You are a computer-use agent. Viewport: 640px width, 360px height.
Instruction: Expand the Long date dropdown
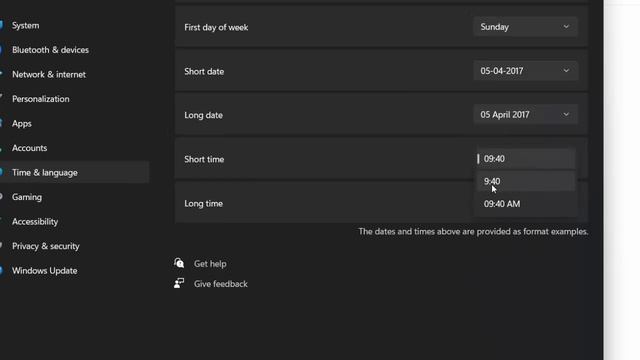coord(525,115)
